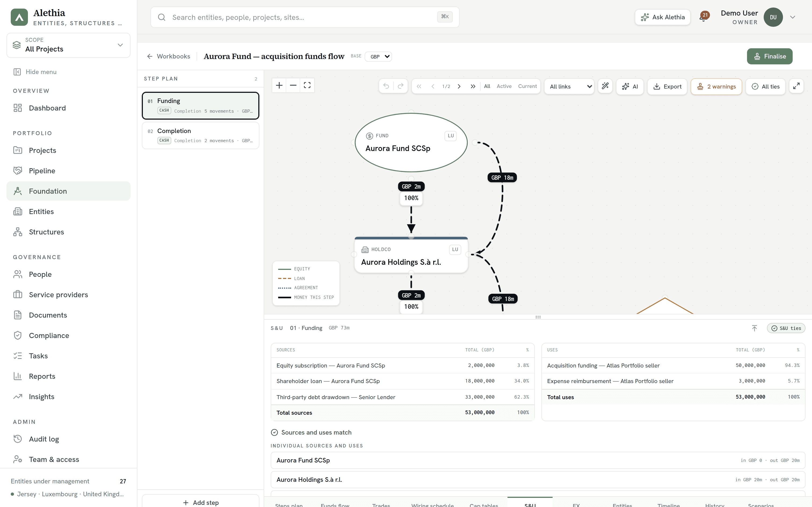
Task: Open the GBP base currency dropdown
Action: click(x=379, y=56)
